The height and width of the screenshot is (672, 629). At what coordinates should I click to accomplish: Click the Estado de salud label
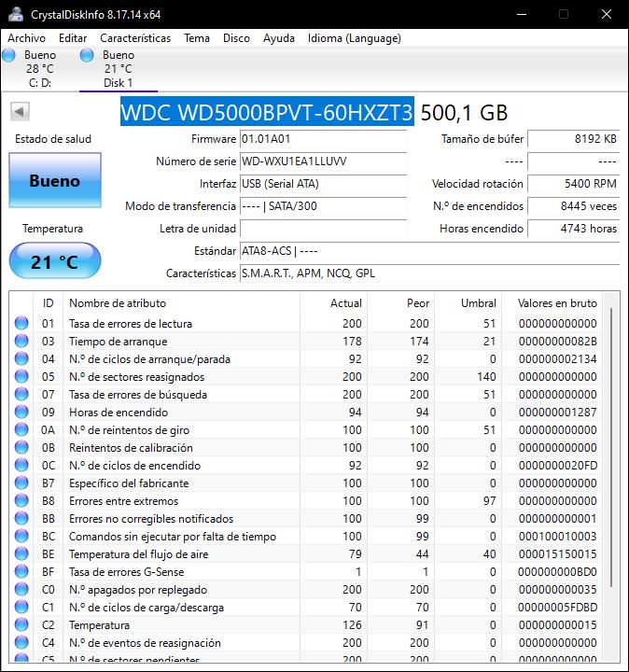(x=53, y=139)
